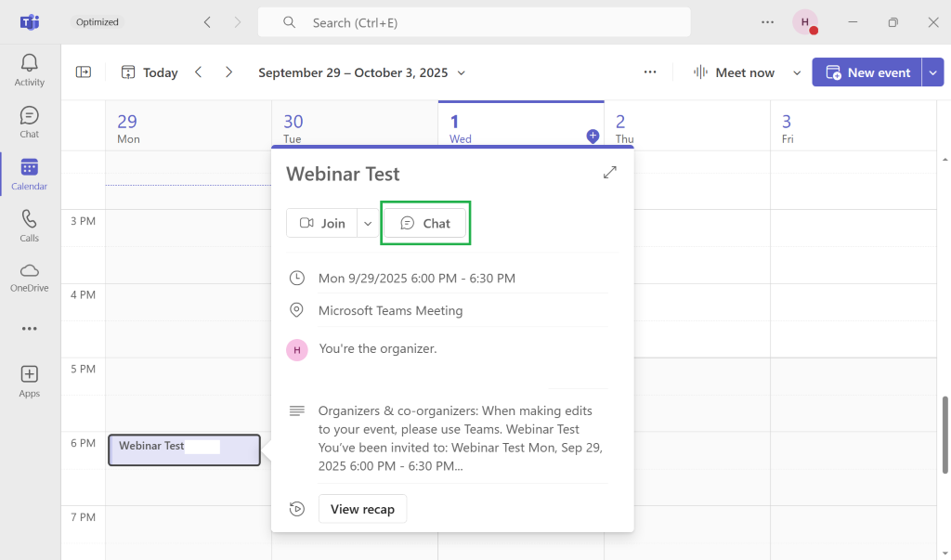
Task: Create a New event
Action: click(x=867, y=72)
